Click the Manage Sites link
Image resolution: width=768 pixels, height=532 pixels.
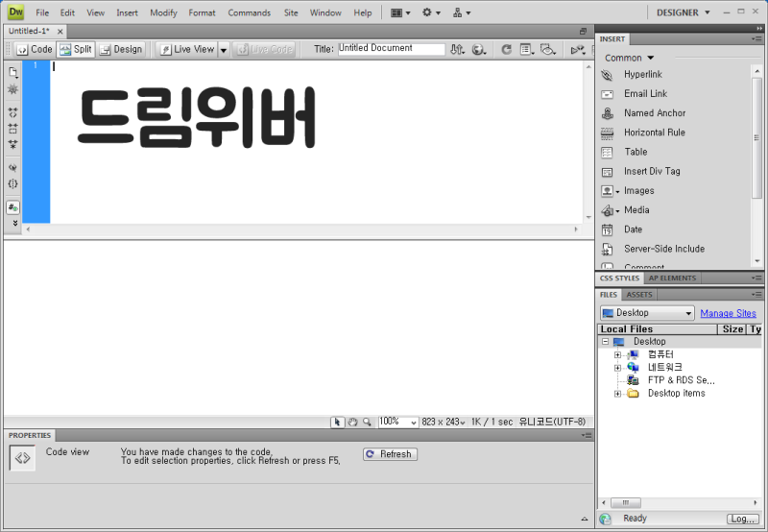728,313
